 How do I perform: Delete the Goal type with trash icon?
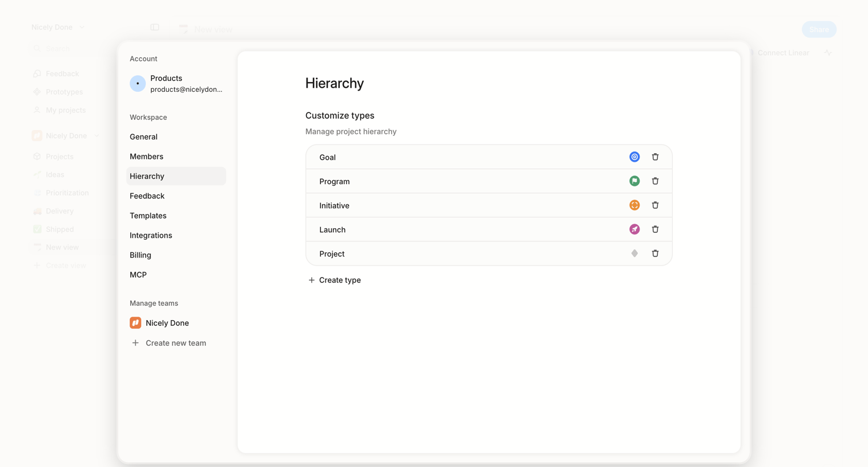click(x=655, y=157)
